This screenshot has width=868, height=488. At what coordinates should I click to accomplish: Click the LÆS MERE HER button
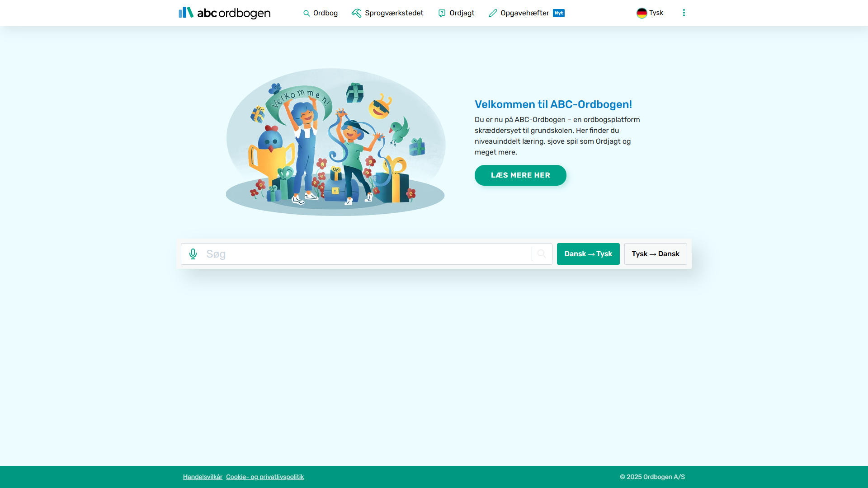pos(520,175)
